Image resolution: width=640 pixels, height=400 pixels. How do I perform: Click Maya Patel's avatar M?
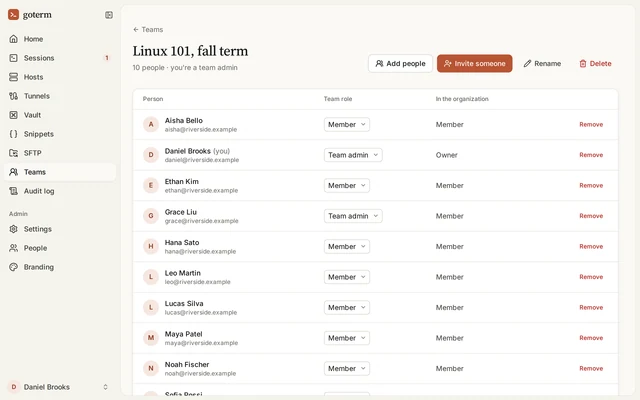151,338
